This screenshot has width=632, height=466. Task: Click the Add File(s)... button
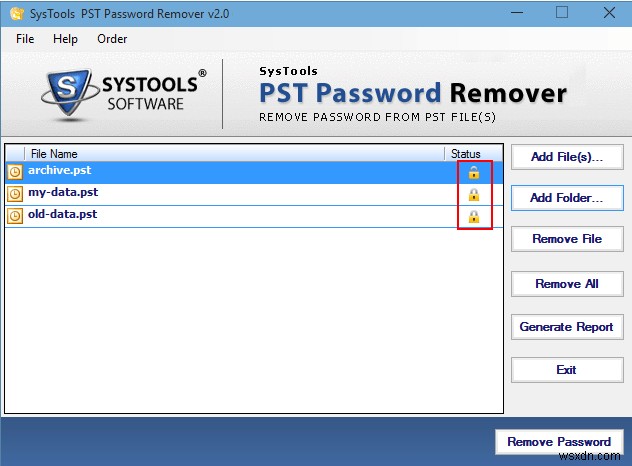point(567,157)
